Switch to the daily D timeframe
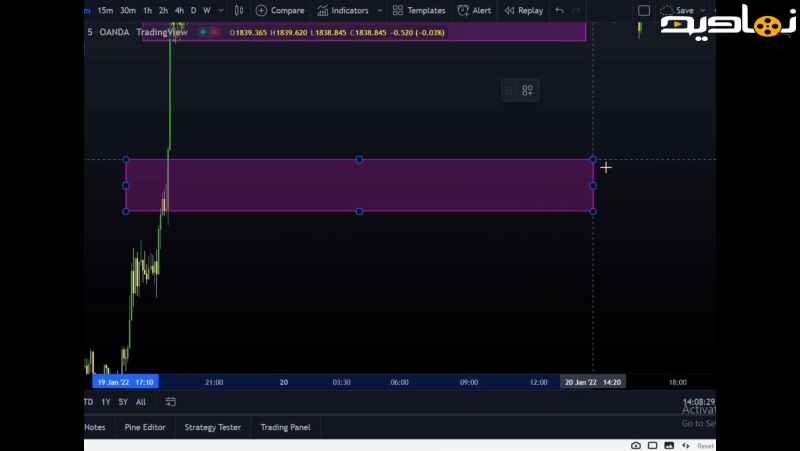The image size is (800, 451). (x=193, y=10)
